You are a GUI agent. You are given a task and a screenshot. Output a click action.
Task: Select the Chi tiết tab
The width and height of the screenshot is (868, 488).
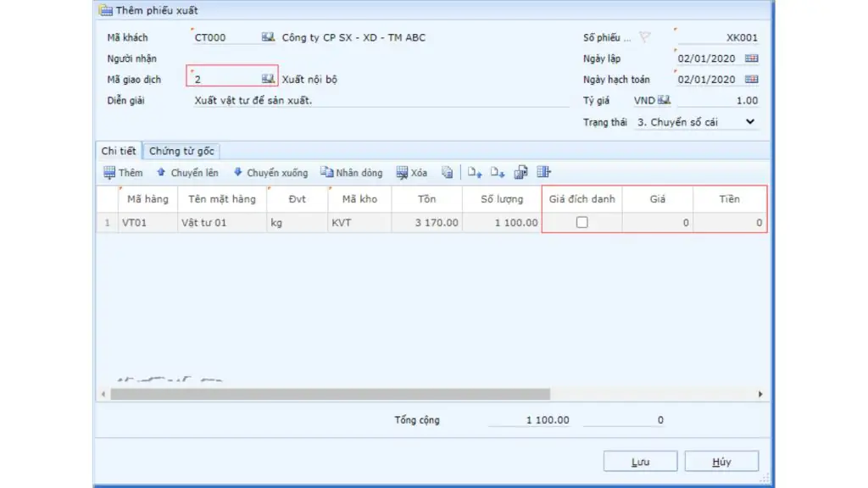pos(119,151)
